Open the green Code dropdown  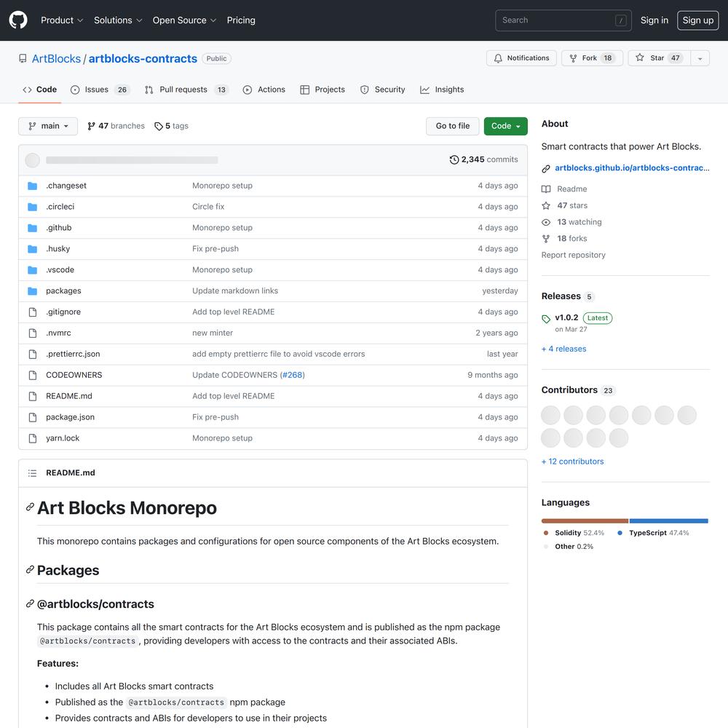[x=506, y=126]
